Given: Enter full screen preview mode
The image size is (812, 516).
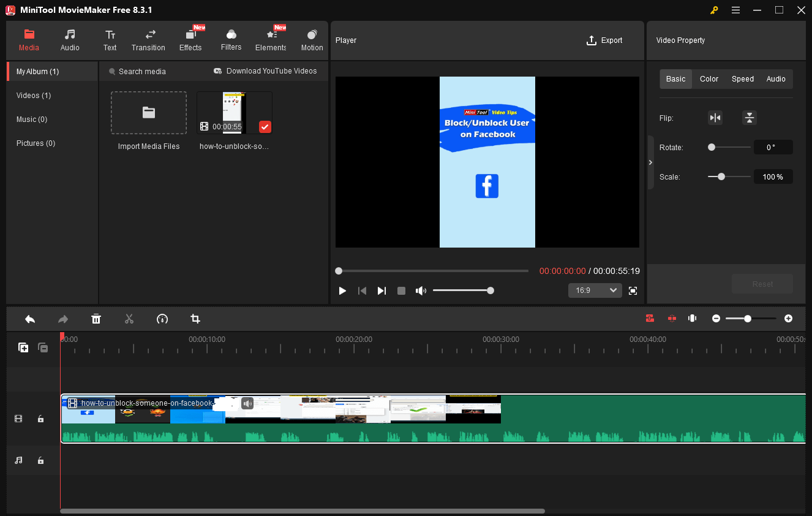Looking at the screenshot, I should click(x=633, y=290).
